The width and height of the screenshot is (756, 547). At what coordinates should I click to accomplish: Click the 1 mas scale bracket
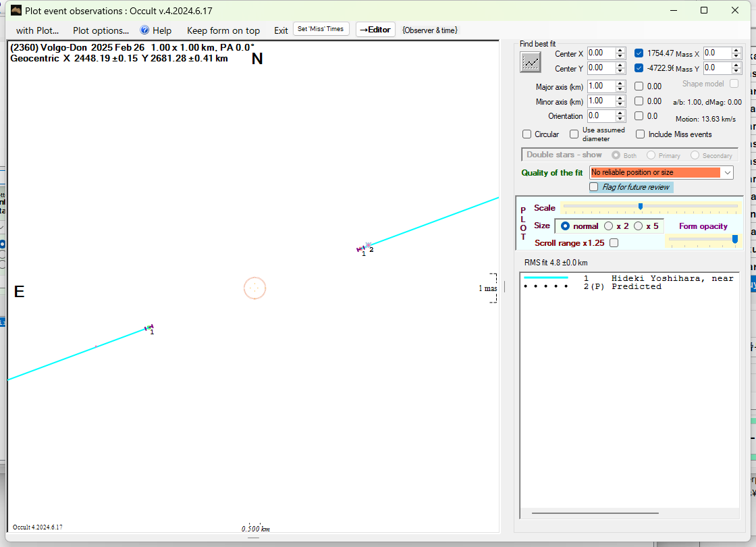coord(493,288)
